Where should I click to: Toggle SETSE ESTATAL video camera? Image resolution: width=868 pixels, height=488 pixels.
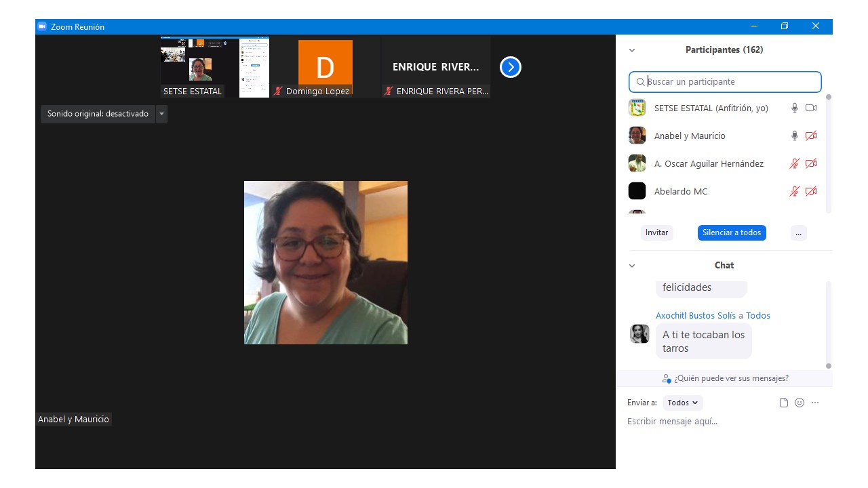(x=811, y=108)
